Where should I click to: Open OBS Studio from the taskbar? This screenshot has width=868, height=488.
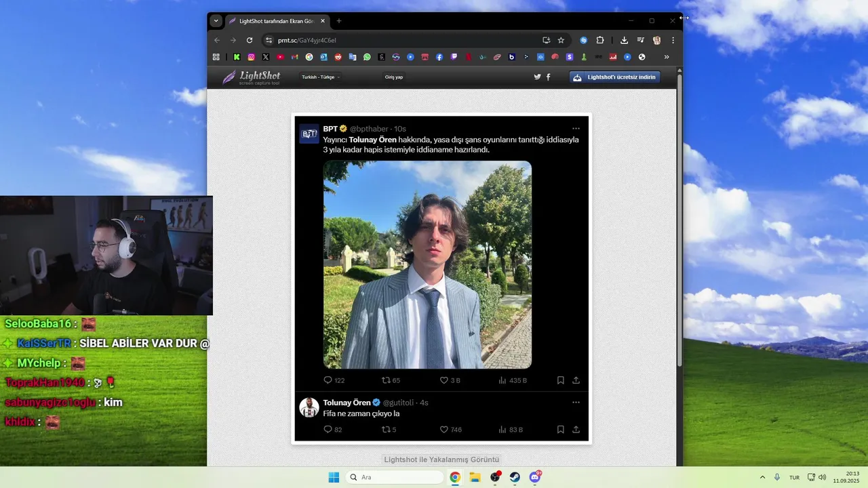495,477
